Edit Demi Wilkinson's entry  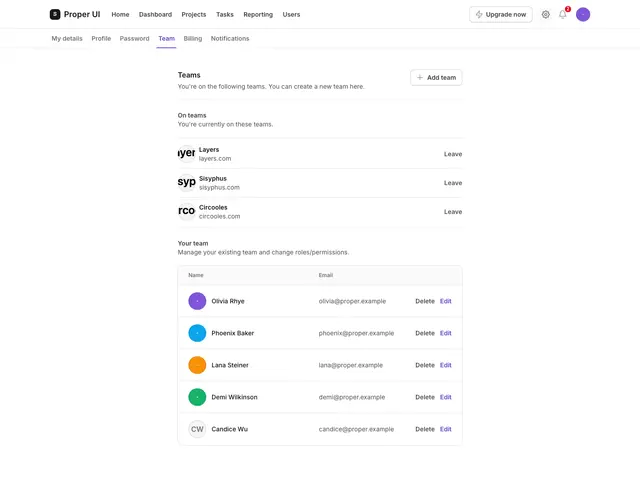pos(446,397)
